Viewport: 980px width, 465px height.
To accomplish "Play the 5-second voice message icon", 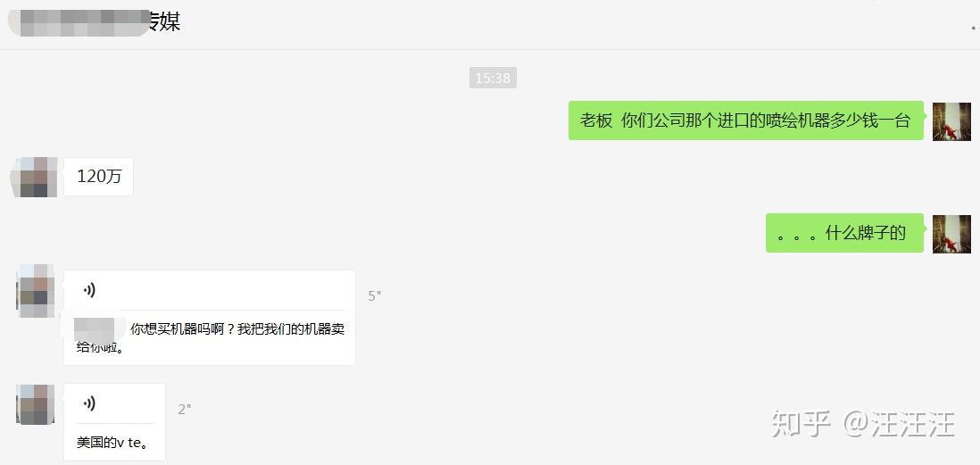I will point(89,290).
